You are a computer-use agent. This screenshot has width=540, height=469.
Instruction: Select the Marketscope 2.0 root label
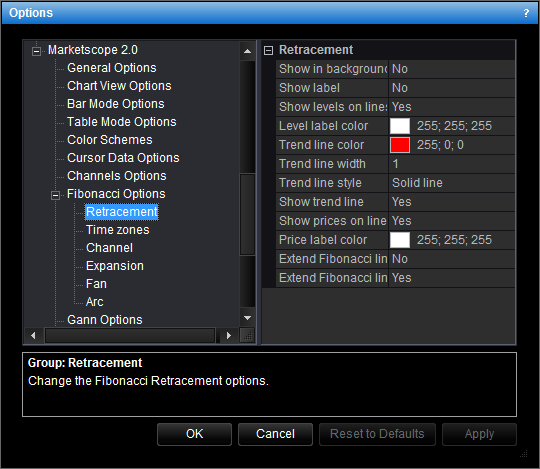point(93,50)
